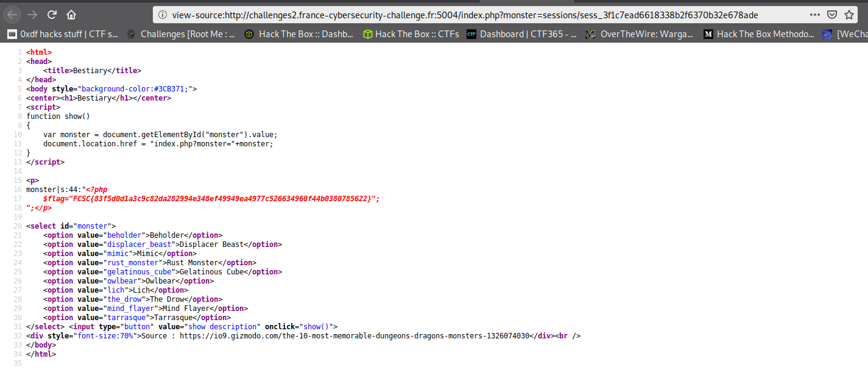Click the Owlbear option line
This screenshot has height=389, width=868.
129,281
